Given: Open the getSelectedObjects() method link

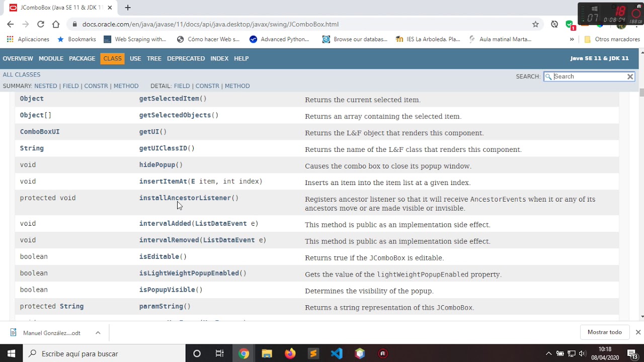Looking at the screenshot, I should pos(179,115).
